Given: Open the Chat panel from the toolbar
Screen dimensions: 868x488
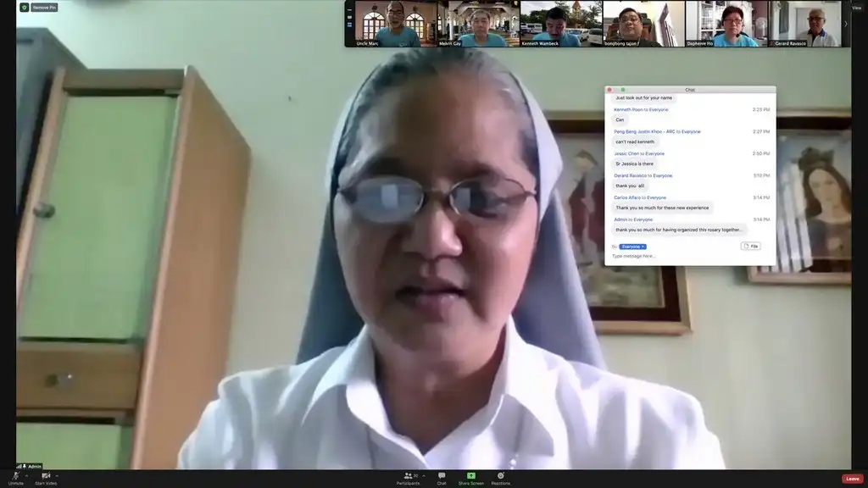Looking at the screenshot, I should [441, 479].
